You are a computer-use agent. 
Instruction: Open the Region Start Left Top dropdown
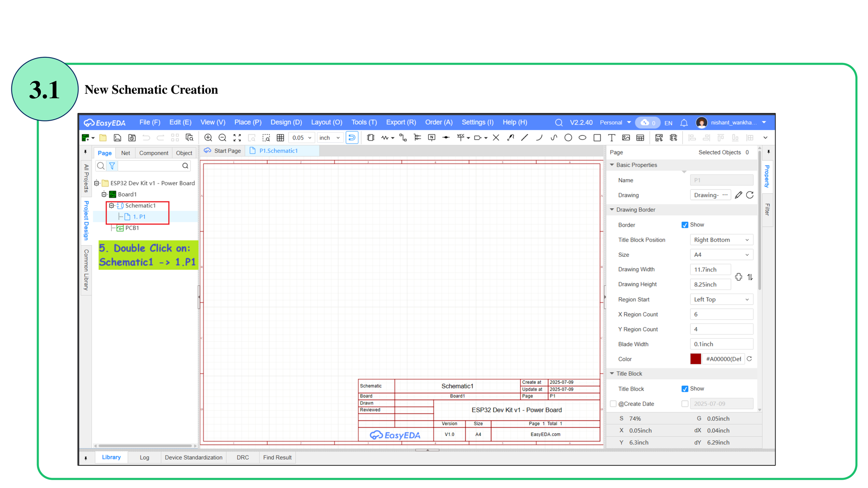pos(721,299)
